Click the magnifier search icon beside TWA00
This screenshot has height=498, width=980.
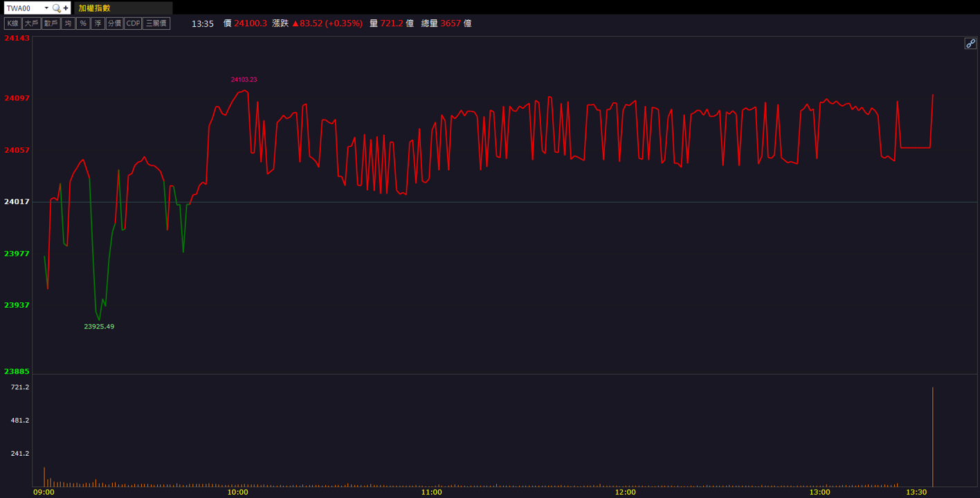tap(57, 8)
